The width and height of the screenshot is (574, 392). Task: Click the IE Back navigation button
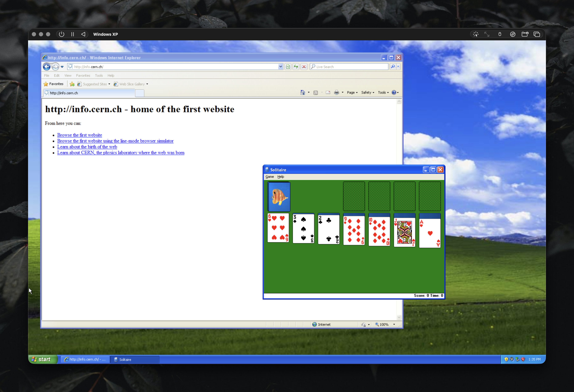pyautogui.click(x=47, y=67)
